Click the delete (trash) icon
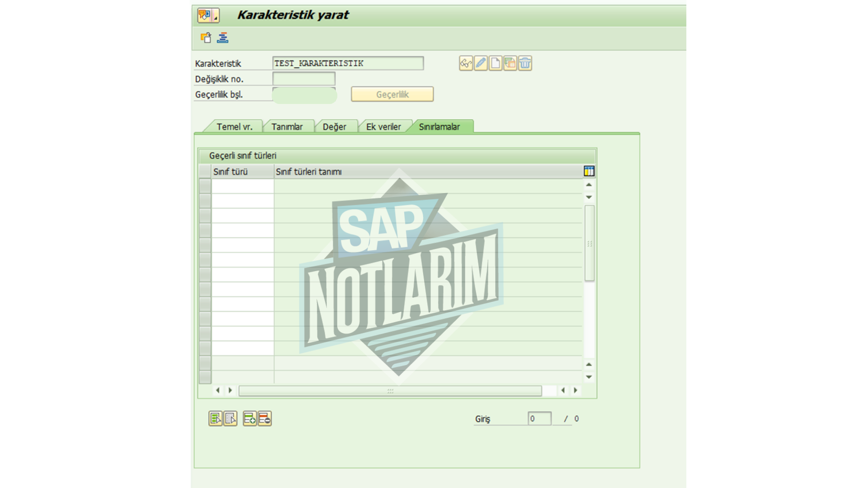The width and height of the screenshot is (868, 488). click(525, 63)
